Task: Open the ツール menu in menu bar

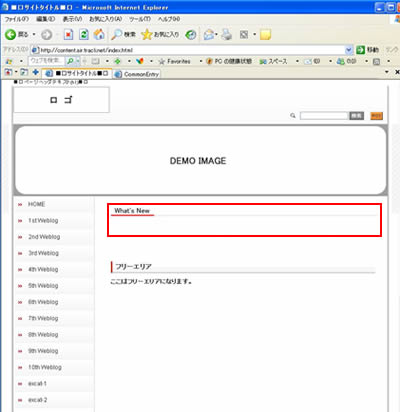Action: 140,19
